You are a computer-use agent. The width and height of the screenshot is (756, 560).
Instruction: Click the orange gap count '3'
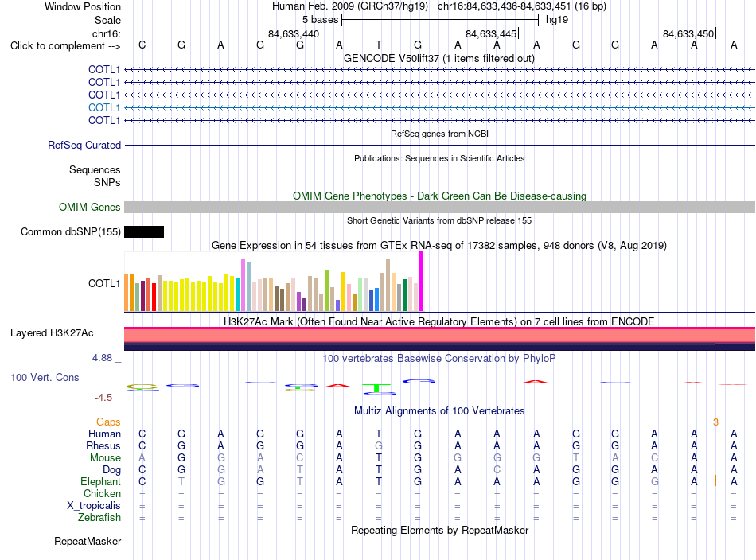click(715, 422)
